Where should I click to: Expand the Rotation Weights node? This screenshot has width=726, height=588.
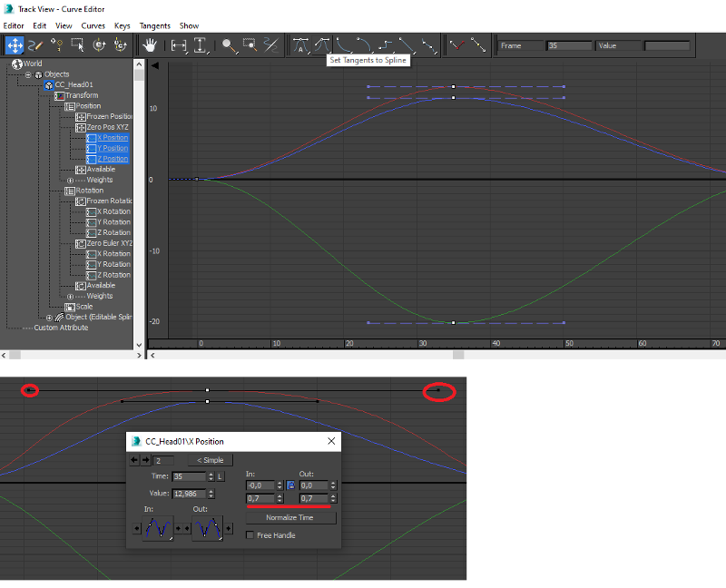coord(71,297)
